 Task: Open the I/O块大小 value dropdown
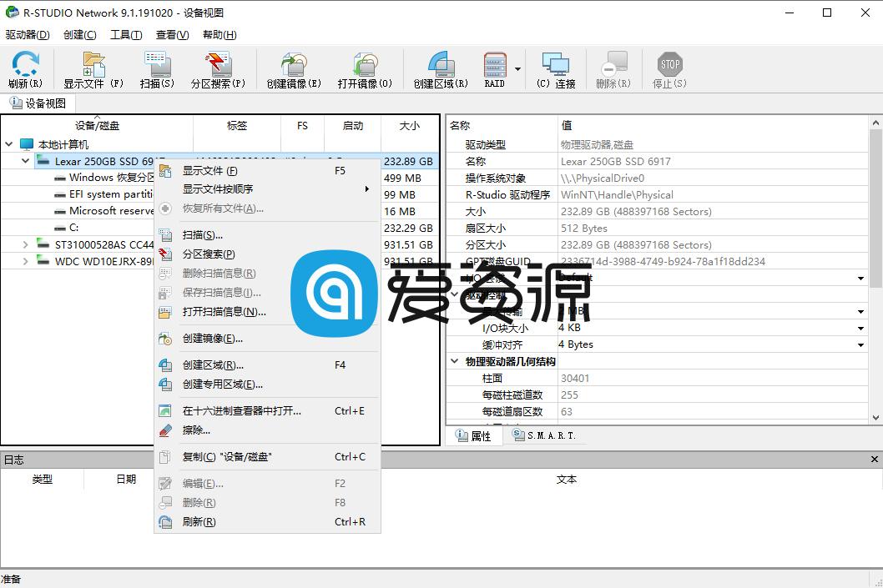[x=860, y=328]
